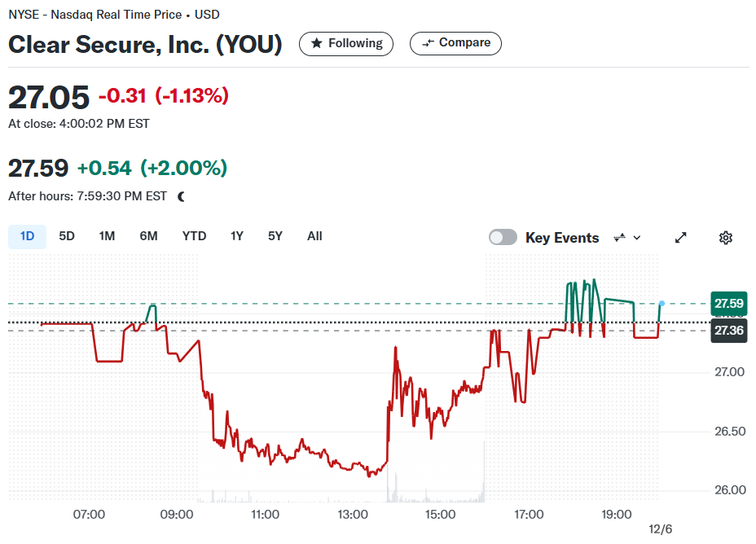Select the 1D range tab
The image size is (756, 544).
click(27, 237)
